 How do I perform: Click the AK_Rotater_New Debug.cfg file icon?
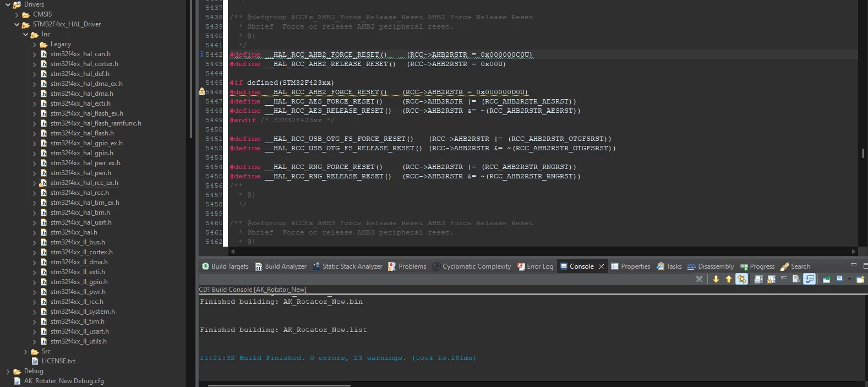(x=17, y=381)
